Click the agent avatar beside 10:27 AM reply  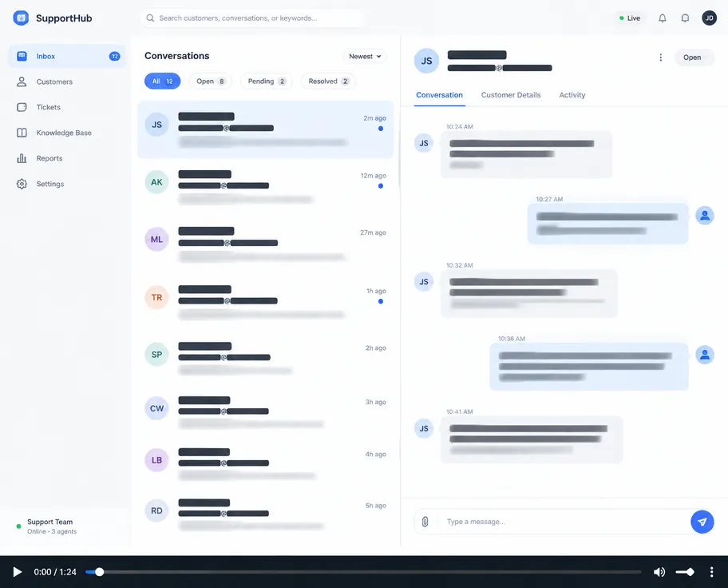coord(705,216)
